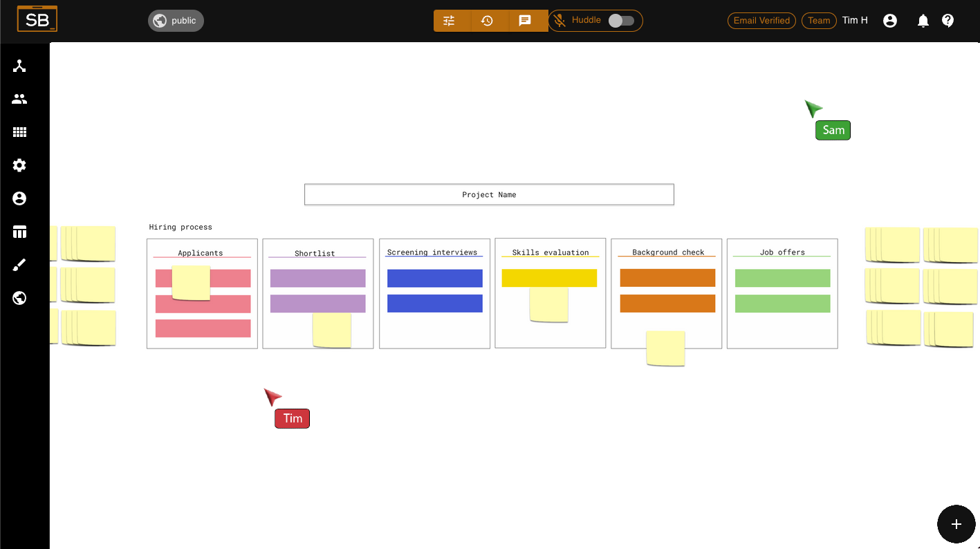Select the Skills evaluation column heading
Viewport: 980px width, 549px height.
(x=551, y=252)
